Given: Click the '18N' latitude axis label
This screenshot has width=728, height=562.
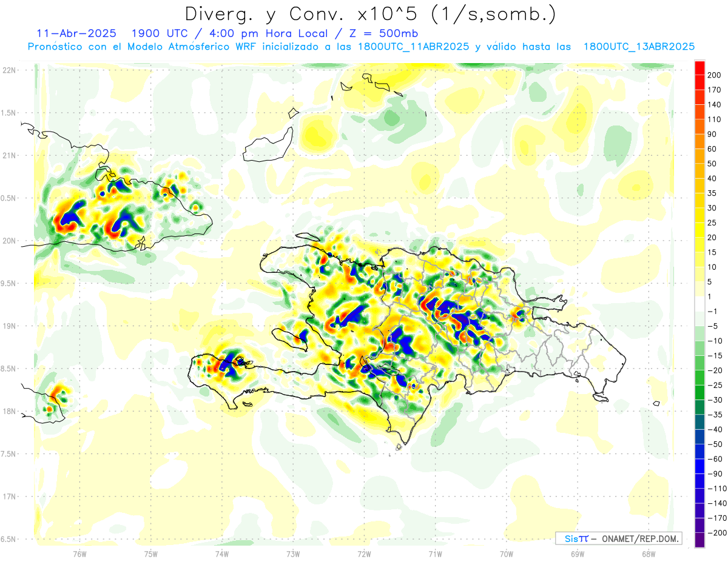Looking at the screenshot, I should coord(8,412).
